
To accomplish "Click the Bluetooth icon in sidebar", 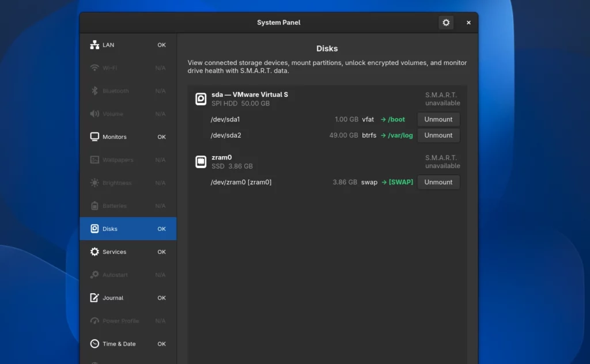I will point(94,91).
